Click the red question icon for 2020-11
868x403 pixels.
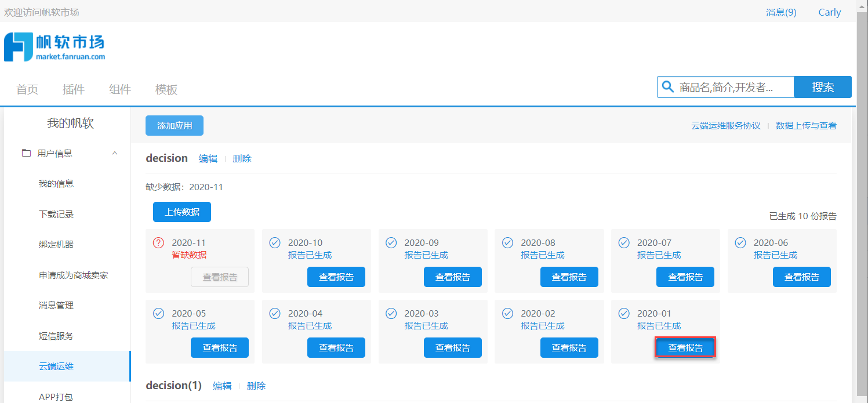pyautogui.click(x=159, y=243)
